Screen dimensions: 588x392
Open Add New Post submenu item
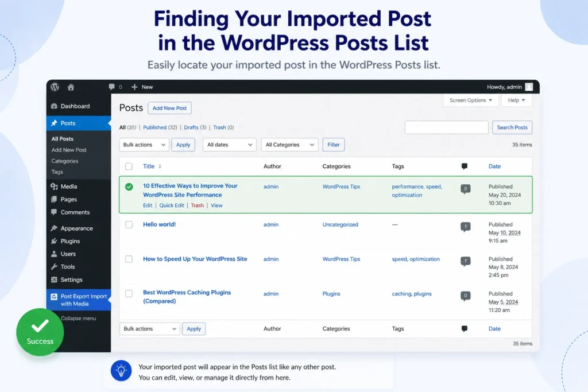pyautogui.click(x=69, y=150)
